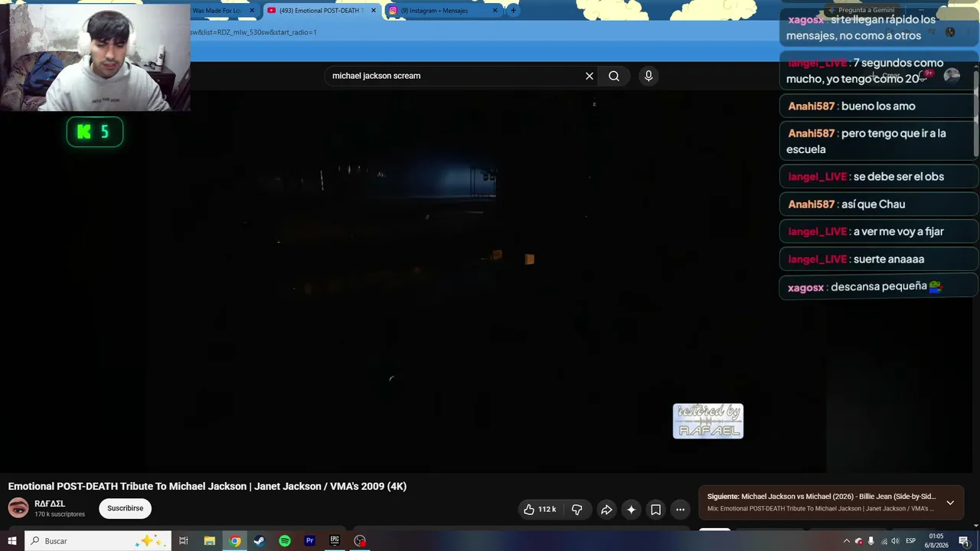
Task: Open more actions three-dot menu
Action: click(680, 510)
